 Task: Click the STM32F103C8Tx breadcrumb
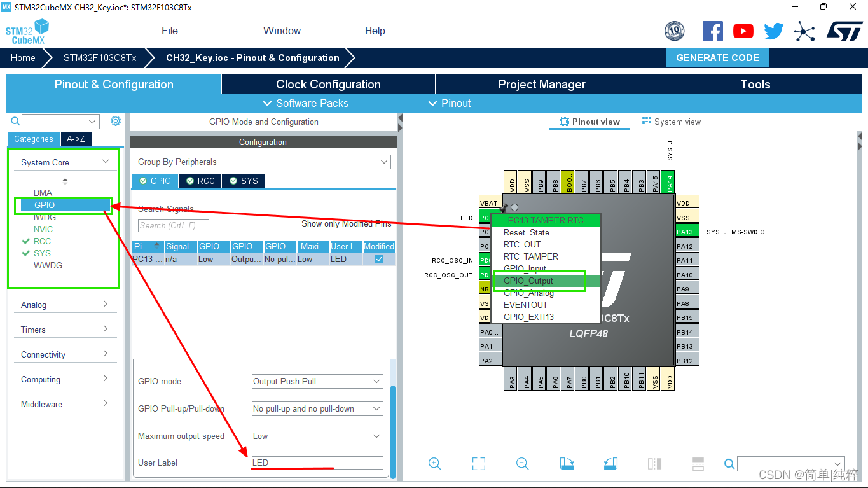tap(100, 57)
